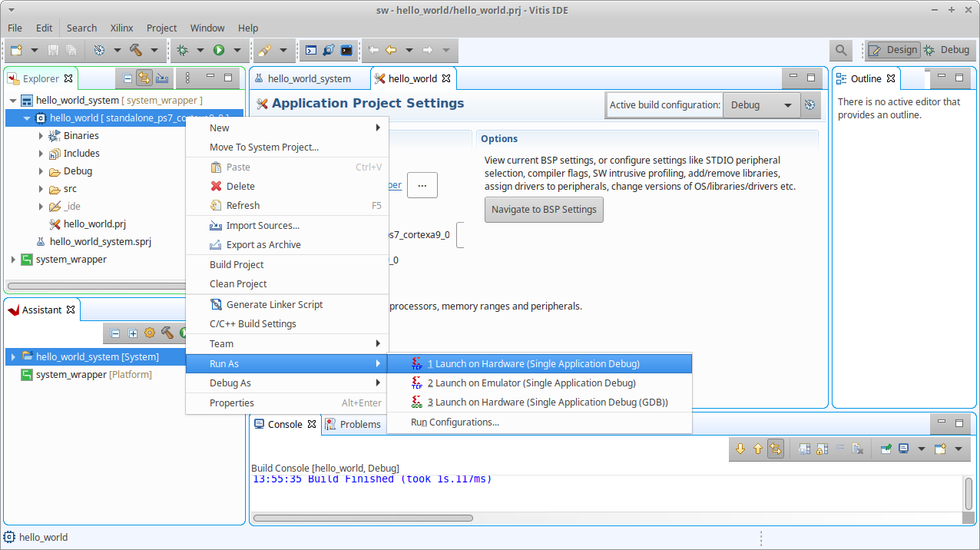The width and height of the screenshot is (980, 550).
Task: Open the Active build configuration Debug dropdown
Action: tap(760, 105)
